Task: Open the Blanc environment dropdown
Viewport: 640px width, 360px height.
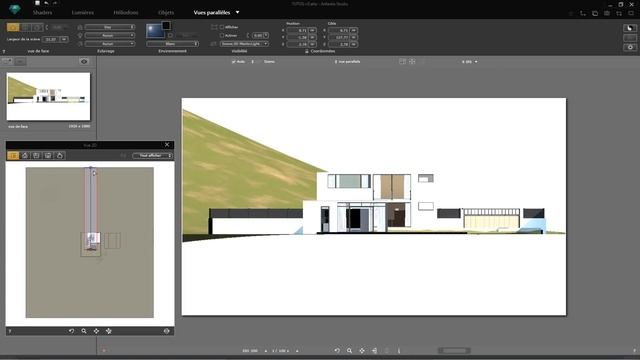Action: 172,44
